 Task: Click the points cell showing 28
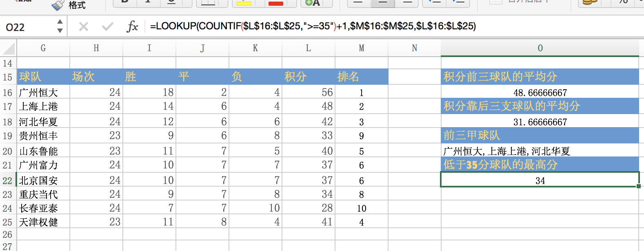click(309, 208)
